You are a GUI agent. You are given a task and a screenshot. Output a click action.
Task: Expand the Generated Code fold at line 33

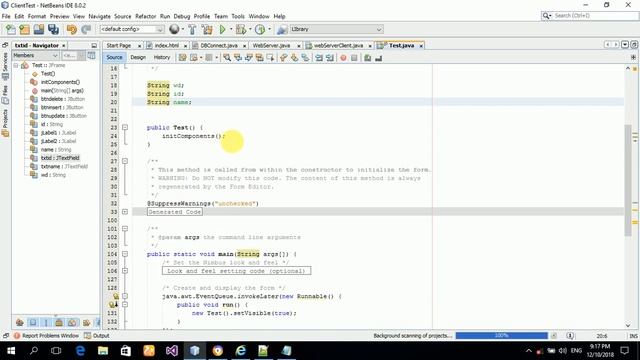125,212
